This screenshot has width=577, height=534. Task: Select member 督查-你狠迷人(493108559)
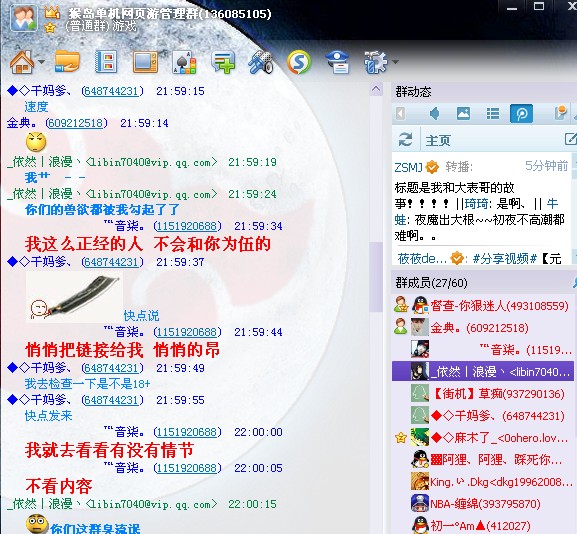coord(482,305)
